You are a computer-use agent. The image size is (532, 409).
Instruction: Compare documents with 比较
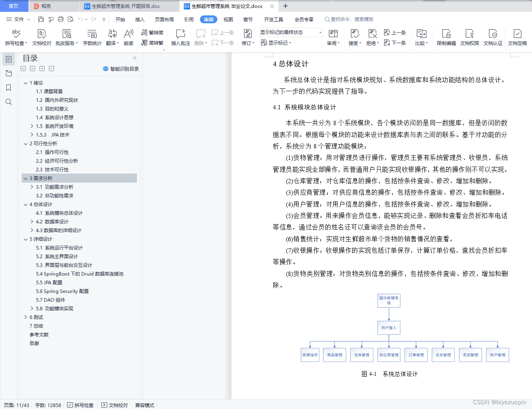[x=421, y=38]
